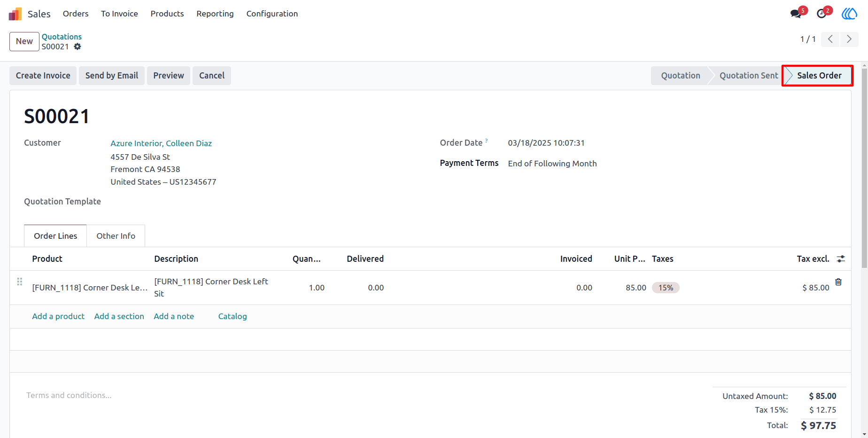Click Add a note link
The height and width of the screenshot is (438, 868).
pos(174,316)
